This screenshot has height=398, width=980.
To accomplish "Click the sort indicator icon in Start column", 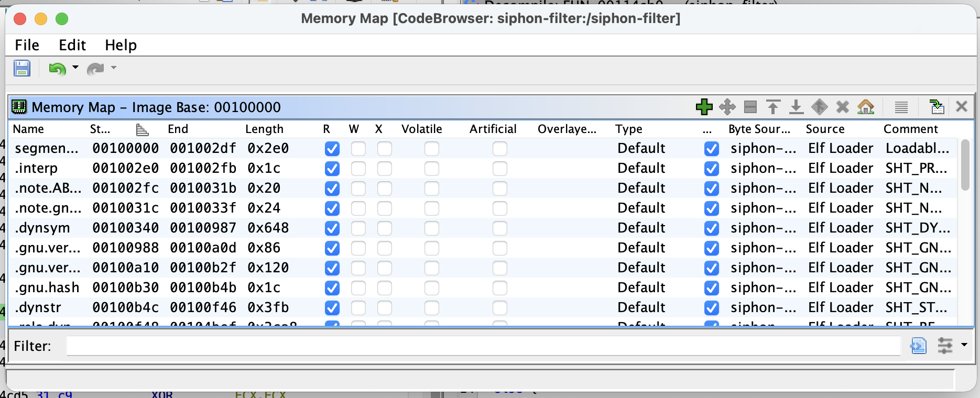I will [142, 129].
